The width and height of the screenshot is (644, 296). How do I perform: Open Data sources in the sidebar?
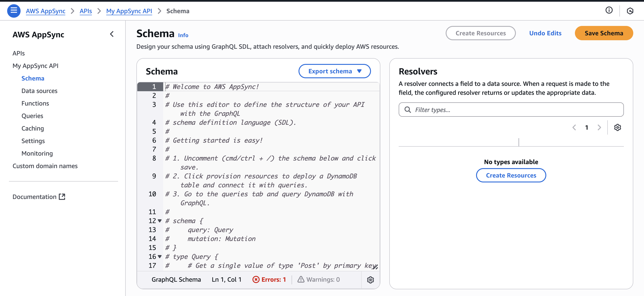(39, 91)
